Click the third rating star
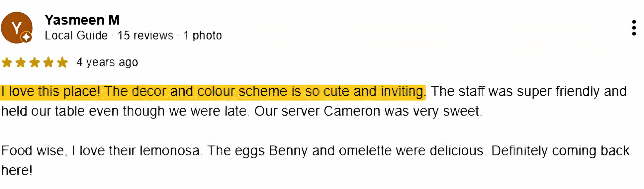644x189 pixels. tap(34, 62)
